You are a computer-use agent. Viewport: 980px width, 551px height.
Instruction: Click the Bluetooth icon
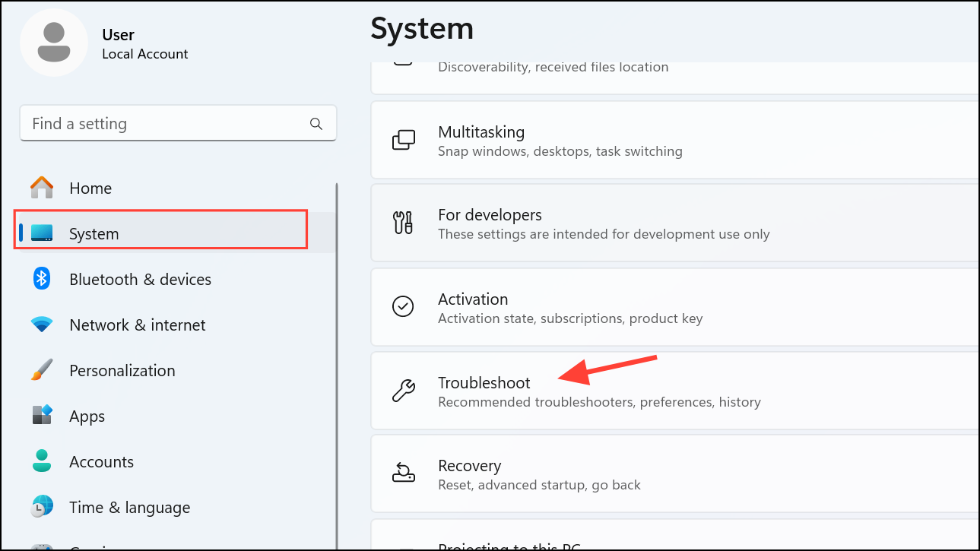pos(42,279)
